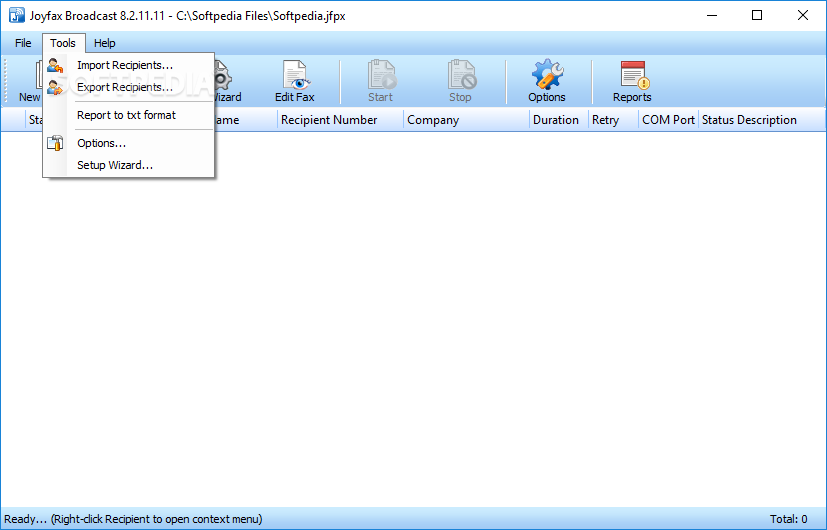Click the Export Recipients menu icon

click(55, 87)
